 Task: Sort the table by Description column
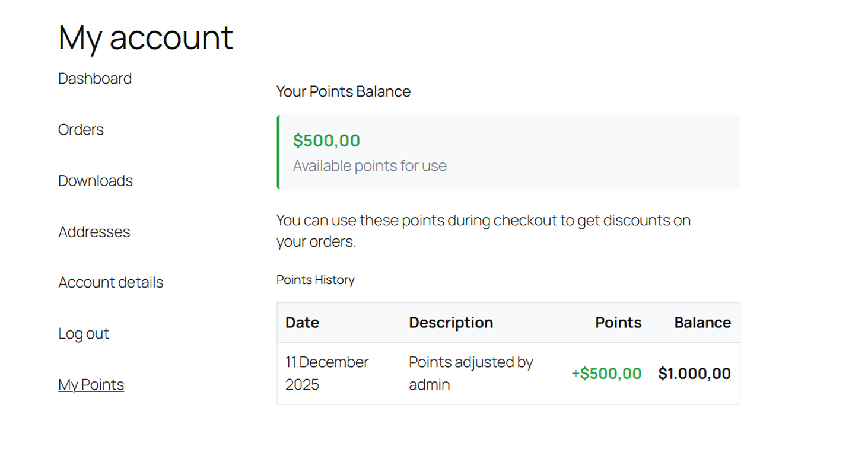pyautogui.click(x=450, y=322)
